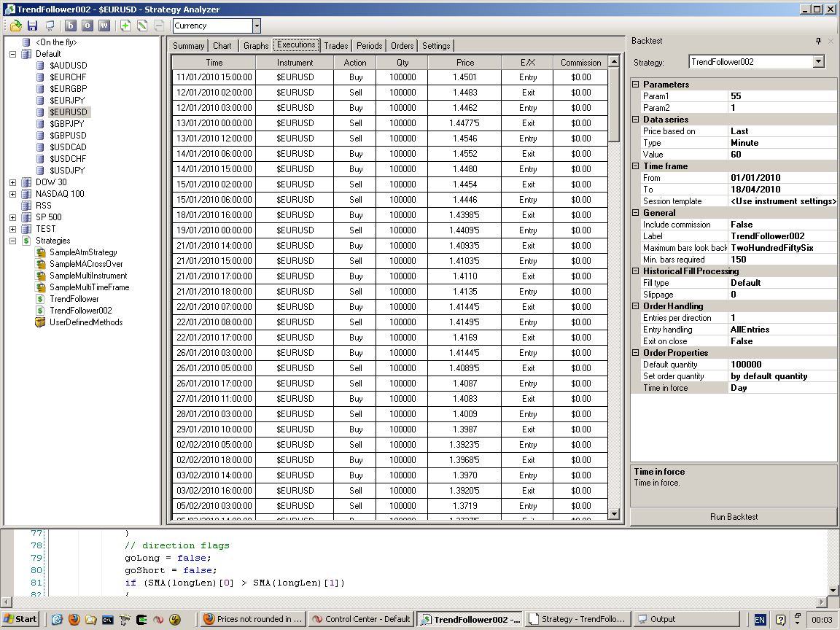This screenshot has width=840, height=630.
Task: Click the Run Backtest button
Action: pos(734,517)
